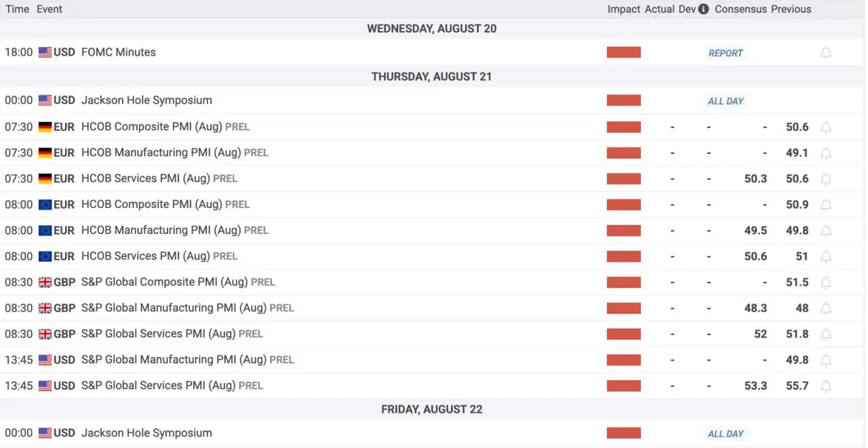Click the Consensus column header
The image size is (868, 448).
tap(740, 9)
